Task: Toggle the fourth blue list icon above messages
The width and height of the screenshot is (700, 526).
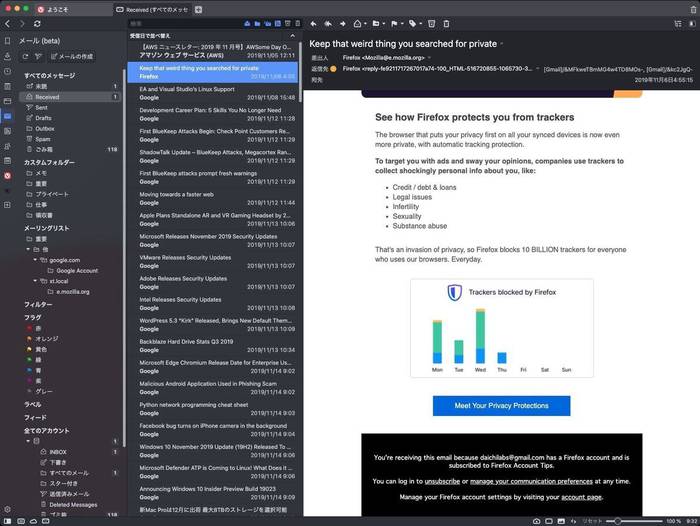Action: (278, 23)
